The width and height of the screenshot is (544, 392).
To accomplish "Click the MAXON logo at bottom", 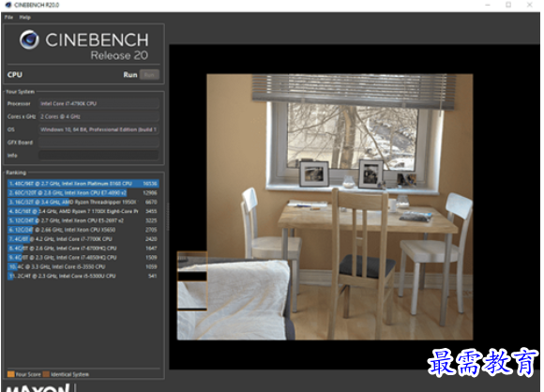I will (x=38, y=388).
